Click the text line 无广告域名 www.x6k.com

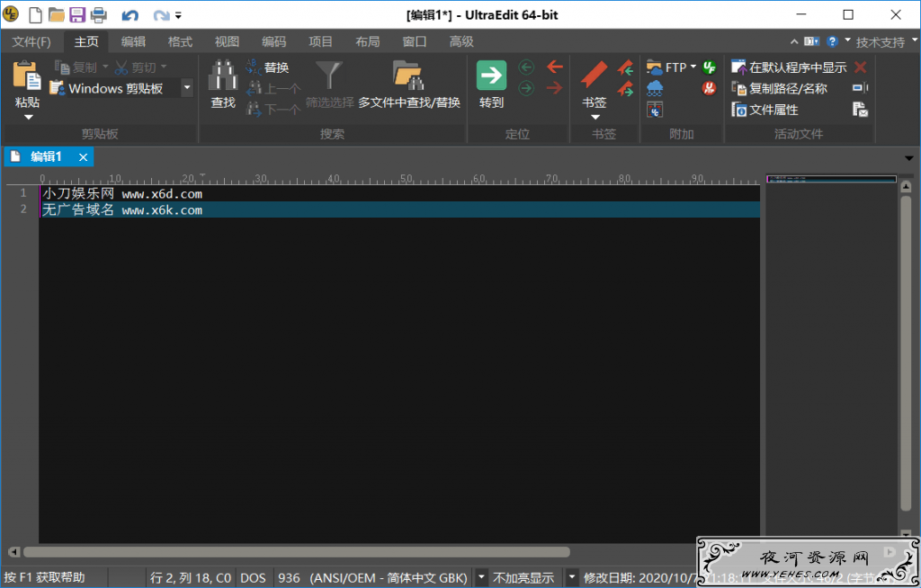point(122,209)
